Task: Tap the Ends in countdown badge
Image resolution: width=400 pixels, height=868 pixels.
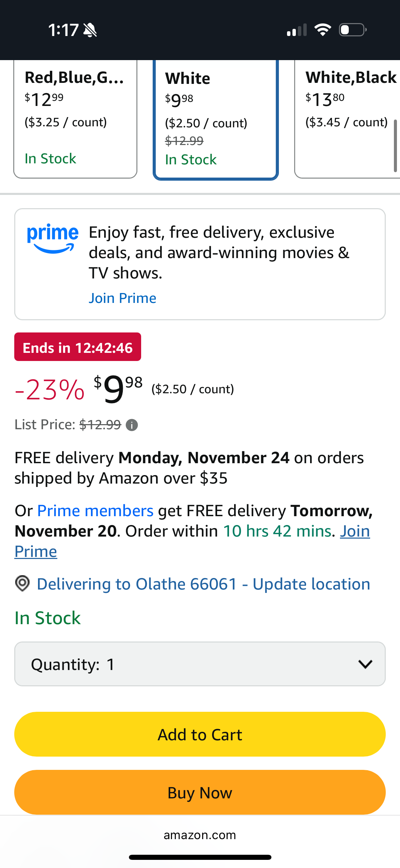Action: pyautogui.click(x=78, y=347)
